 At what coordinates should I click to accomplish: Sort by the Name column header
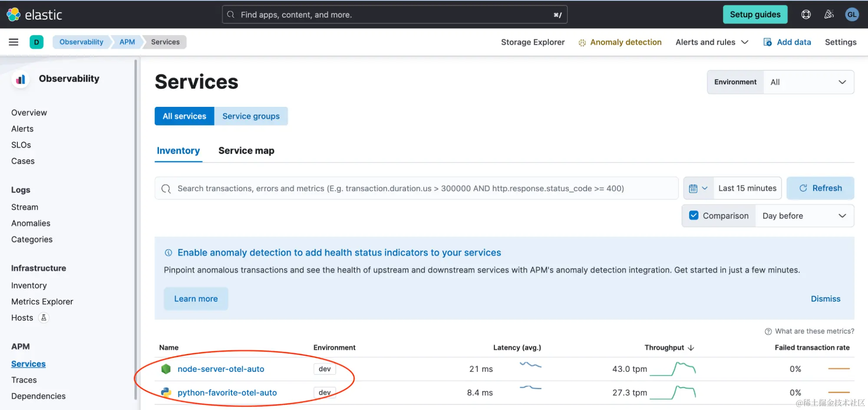[x=169, y=347]
